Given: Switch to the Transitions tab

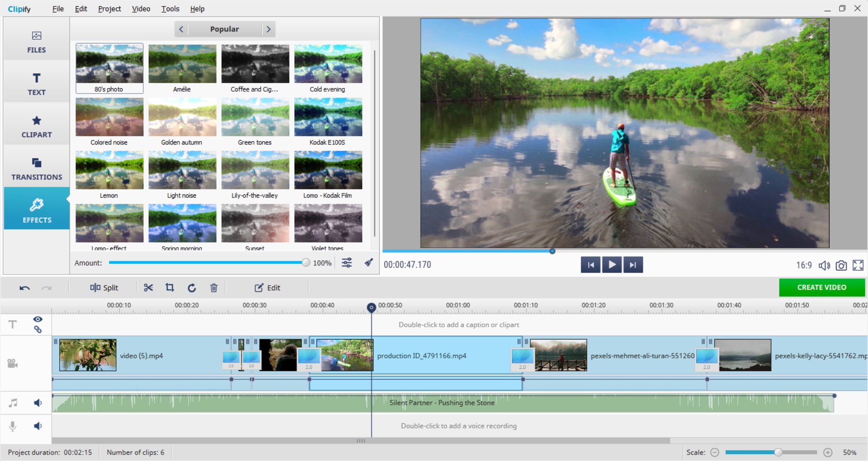Looking at the screenshot, I should click(x=37, y=169).
